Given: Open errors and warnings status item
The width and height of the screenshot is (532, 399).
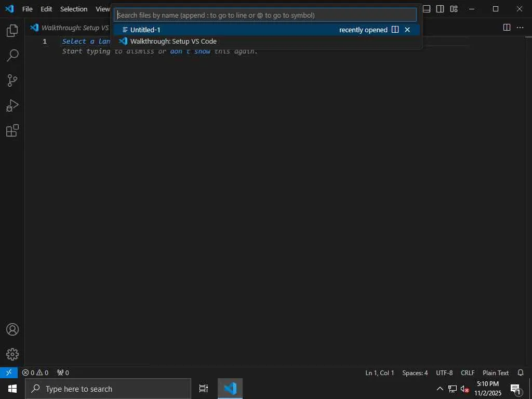Looking at the screenshot, I should 35,373.
